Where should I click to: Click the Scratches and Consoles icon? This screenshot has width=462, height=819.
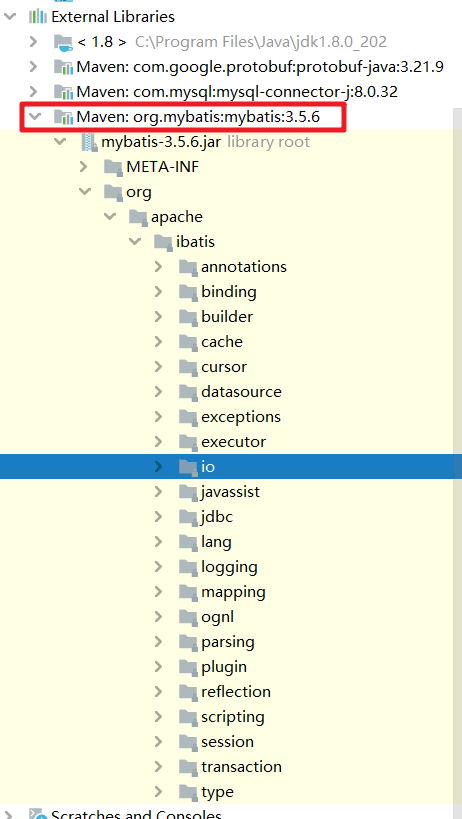[38, 814]
